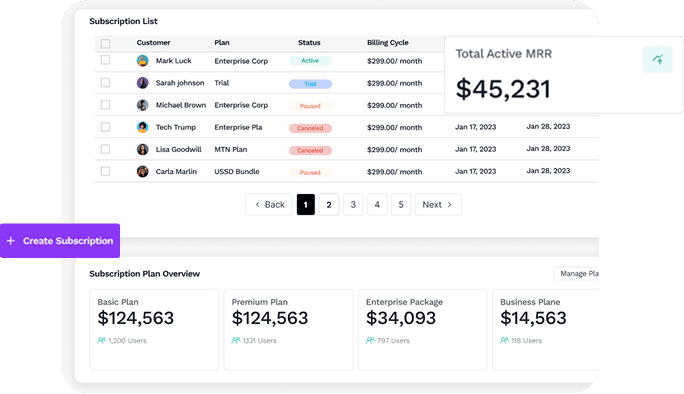684x394 pixels.
Task: Check the Mark Luck row checkbox
Action: (x=105, y=60)
